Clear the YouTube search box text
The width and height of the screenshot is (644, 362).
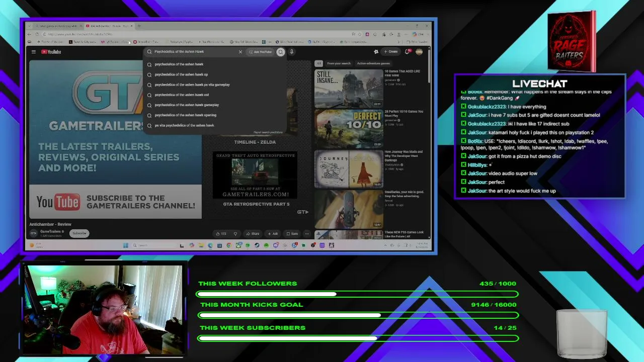pyautogui.click(x=240, y=52)
